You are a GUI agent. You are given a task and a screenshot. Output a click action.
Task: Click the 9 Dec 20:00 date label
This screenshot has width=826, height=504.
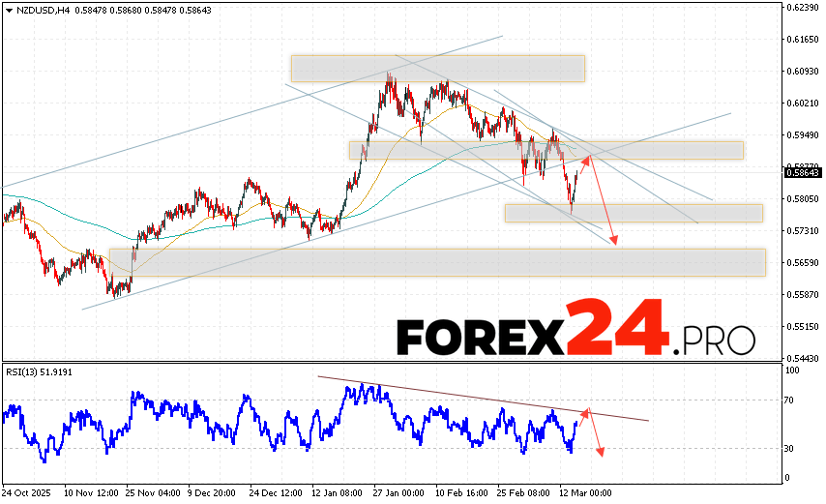212,492
